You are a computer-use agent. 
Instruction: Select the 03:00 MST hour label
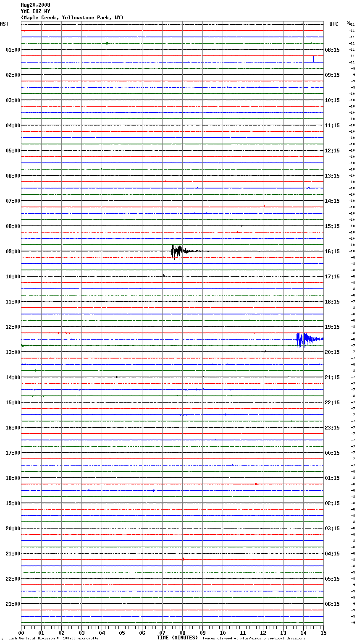[x=13, y=100]
